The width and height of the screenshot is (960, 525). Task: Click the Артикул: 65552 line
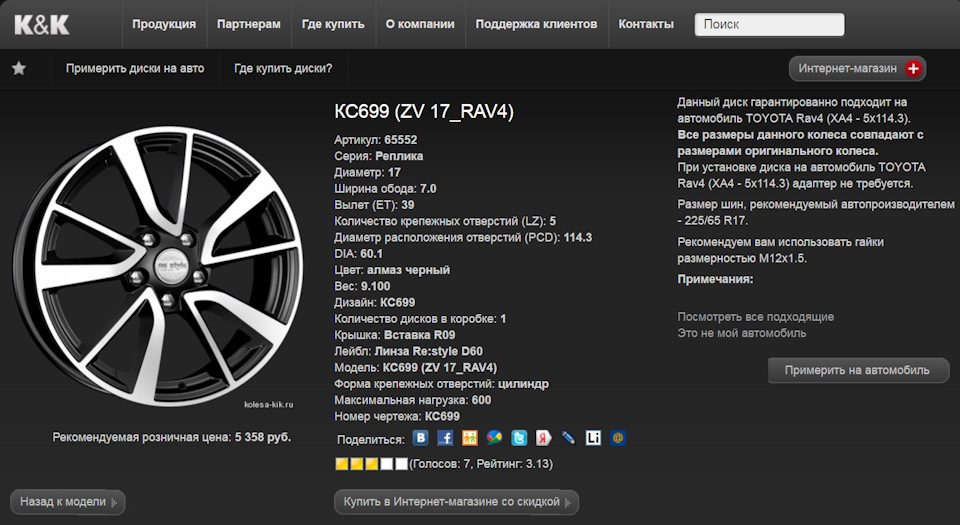pyautogui.click(x=376, y=140)
